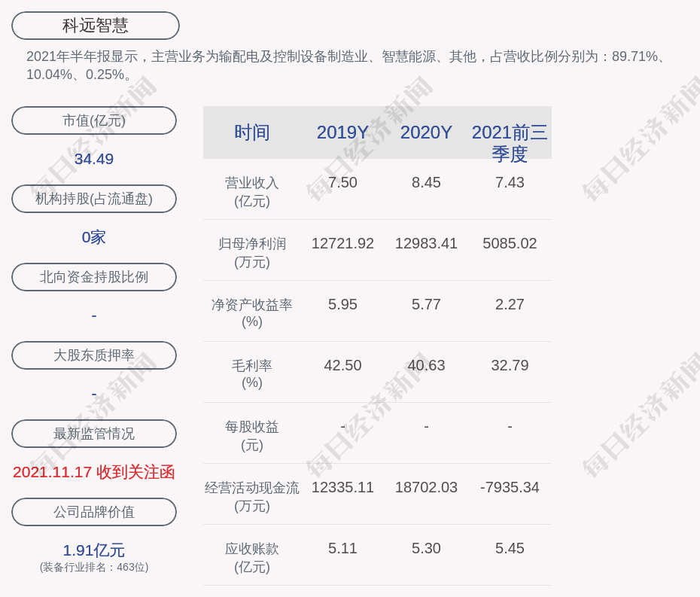
Task: Select receivables value 5.30
Action: [426, 548]
